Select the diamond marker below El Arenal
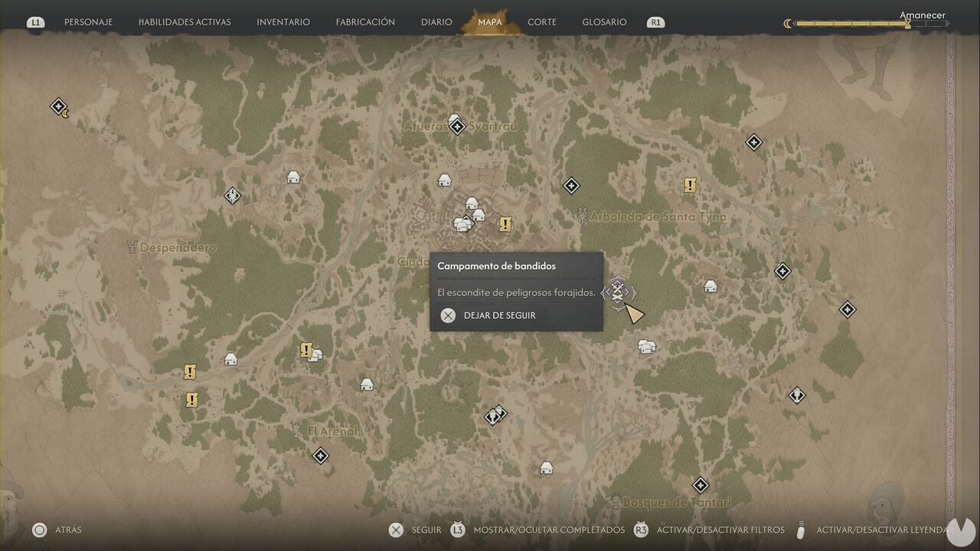Image resolution: width=980 pixels, height=551 pixels. 321,456
